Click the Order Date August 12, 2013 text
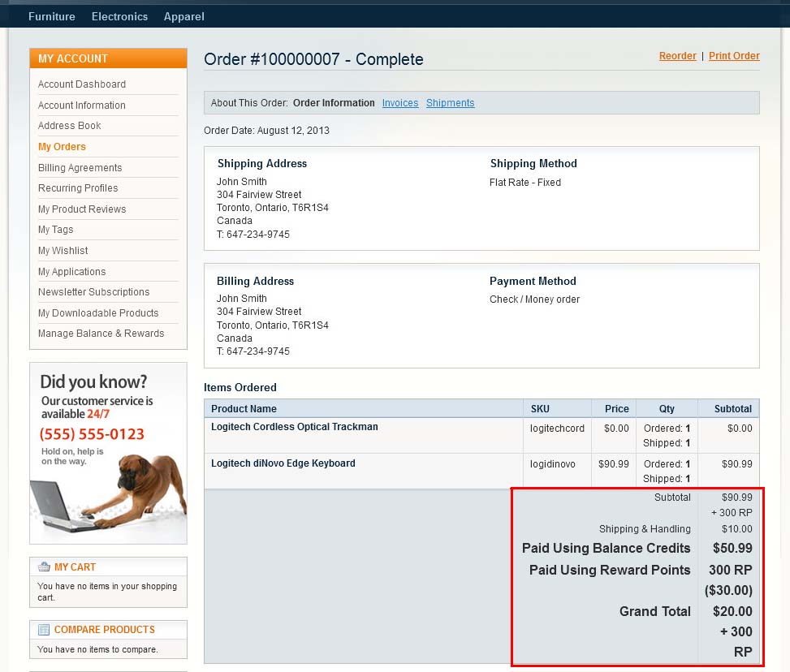The width and height of the screenshot is (790, 672). tap(266, 131)
